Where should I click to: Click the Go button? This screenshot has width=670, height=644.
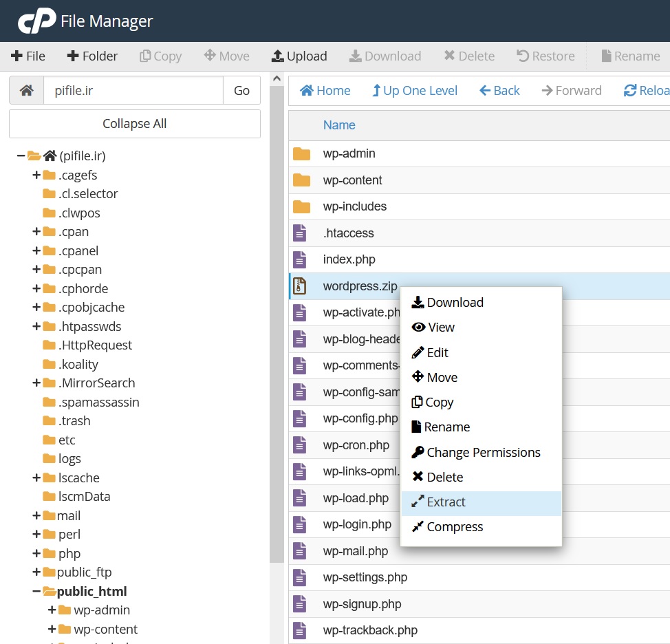click(x=241, y=90)
